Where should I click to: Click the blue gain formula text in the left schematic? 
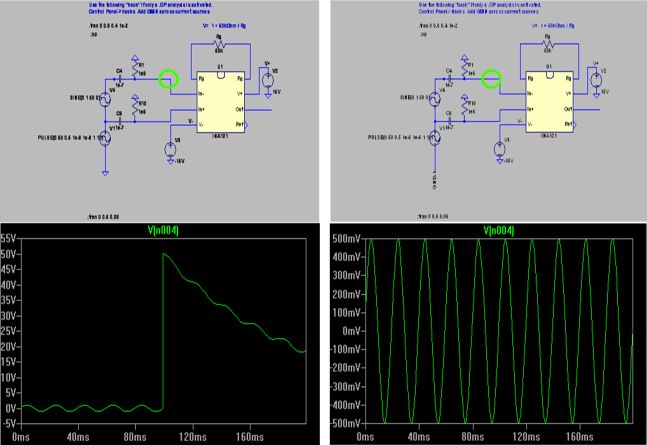224,26
